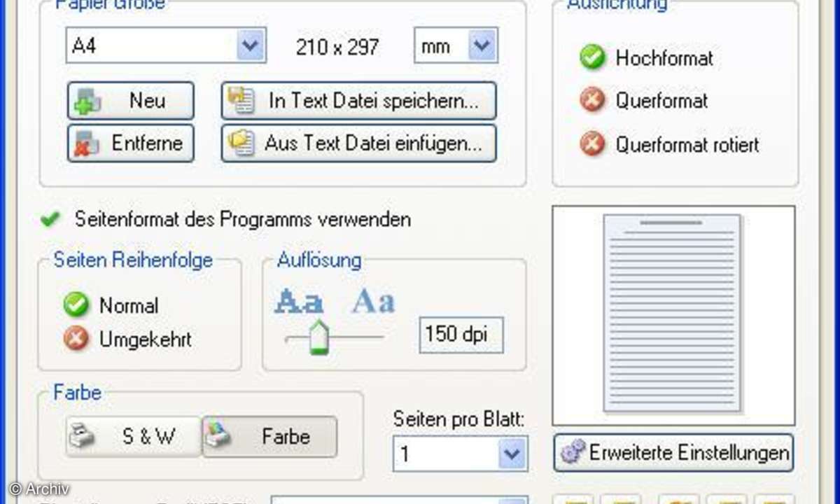Switch to S & W printing

(x=134, y=437)
